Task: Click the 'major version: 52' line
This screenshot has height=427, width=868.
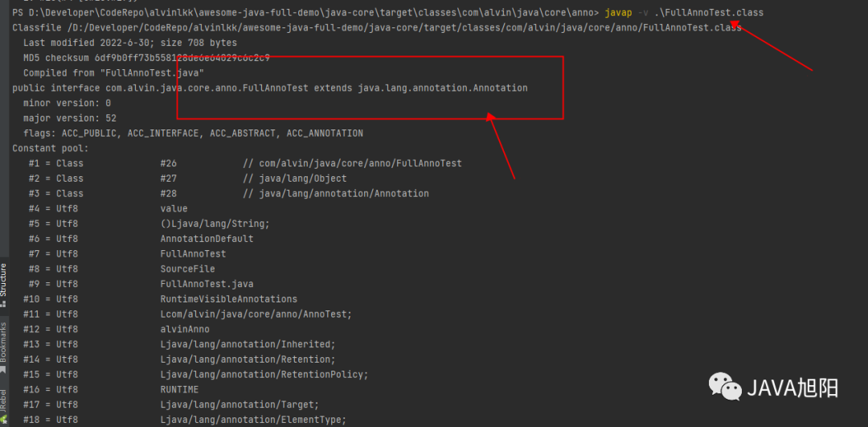Action: pyautogui.click(x=70, y=118)
